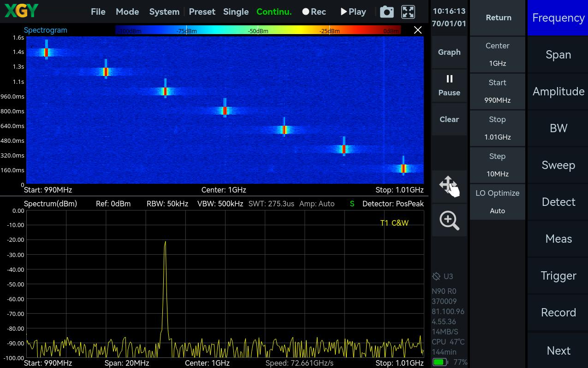
Task: Select the Detect tab
Action: 558,202
